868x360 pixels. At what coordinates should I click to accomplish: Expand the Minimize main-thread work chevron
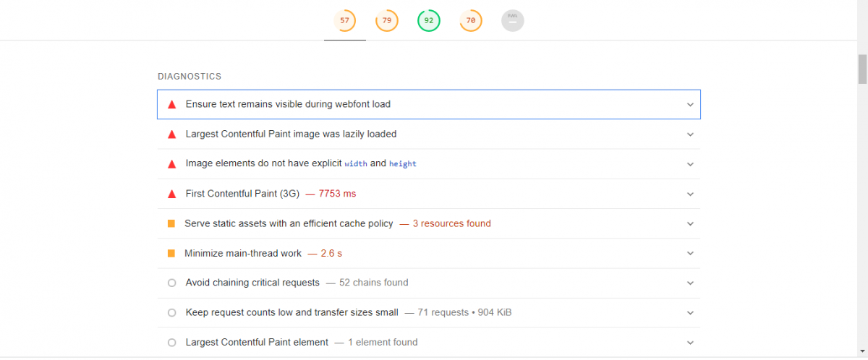[x=690, y=254]
